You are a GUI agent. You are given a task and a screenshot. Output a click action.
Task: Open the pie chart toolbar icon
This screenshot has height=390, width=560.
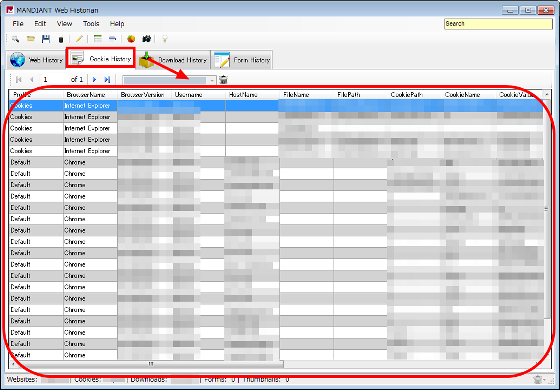131,39
